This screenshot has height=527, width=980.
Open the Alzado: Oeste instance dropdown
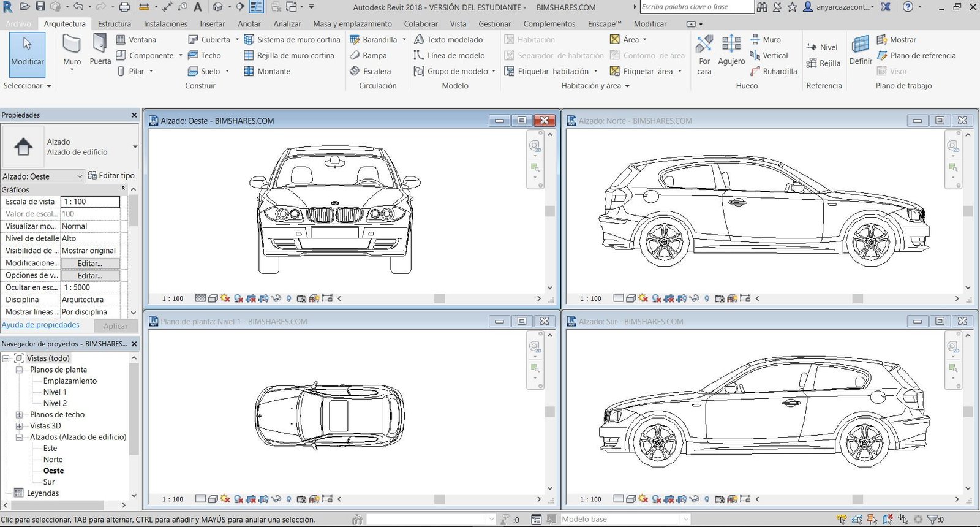coord(80,176)
